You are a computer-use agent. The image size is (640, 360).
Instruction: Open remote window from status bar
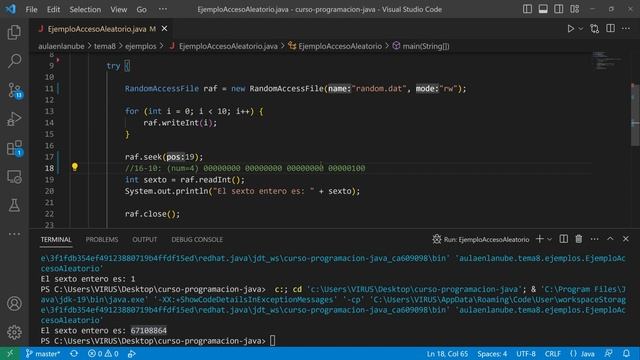(10, 353)
